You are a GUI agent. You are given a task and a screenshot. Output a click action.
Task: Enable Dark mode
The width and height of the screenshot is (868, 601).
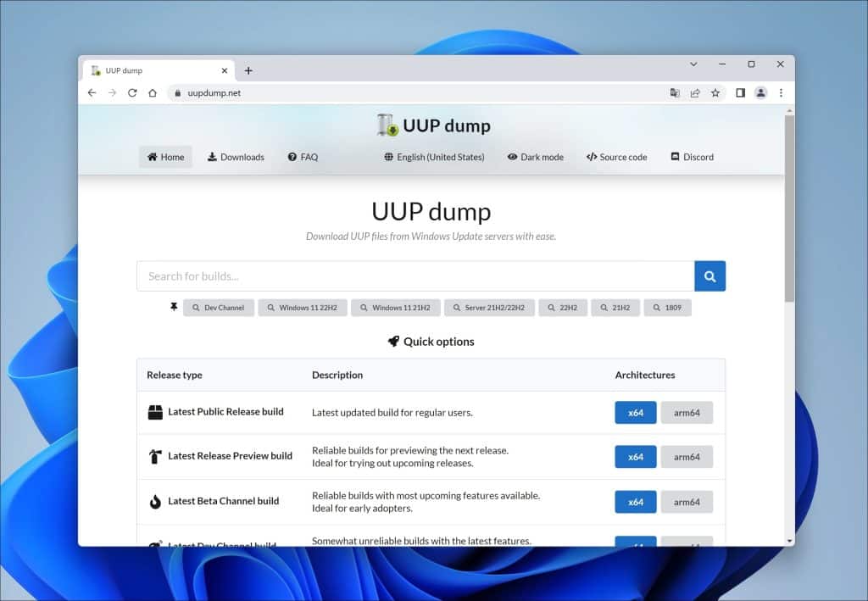(536, 157)
